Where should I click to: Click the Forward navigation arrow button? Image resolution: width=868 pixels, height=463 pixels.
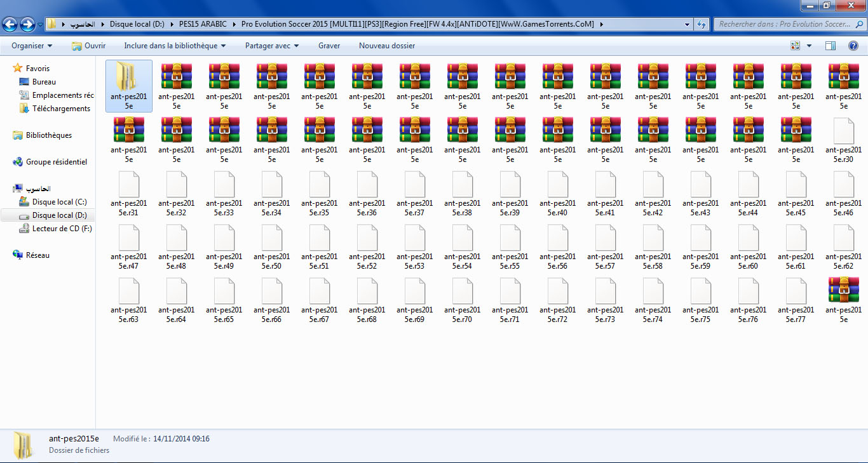[x=27, y=25]
